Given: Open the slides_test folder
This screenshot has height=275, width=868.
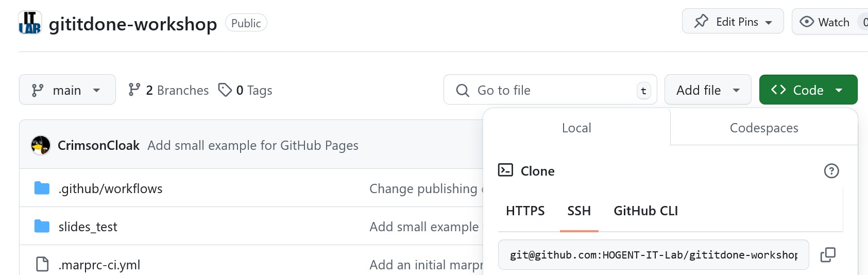Looking at the screenshot, I should (x=88, y=227).
